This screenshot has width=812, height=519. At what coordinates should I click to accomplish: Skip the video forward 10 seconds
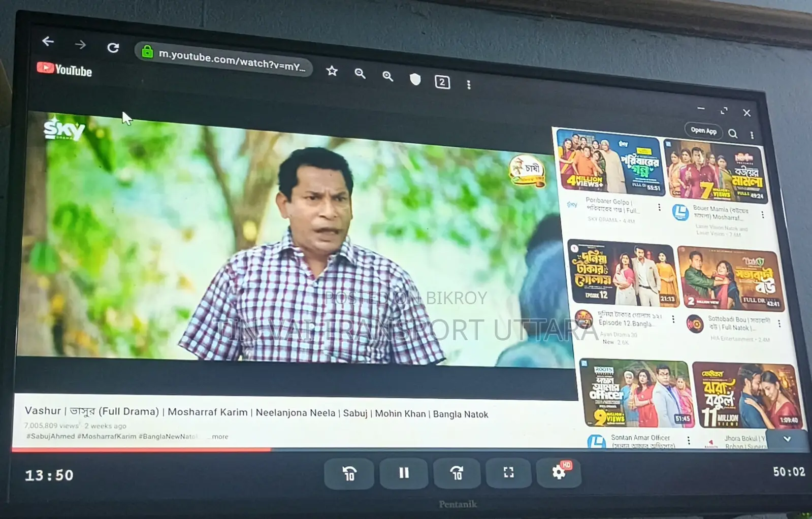pyautogui.click(x=457, y=473)
